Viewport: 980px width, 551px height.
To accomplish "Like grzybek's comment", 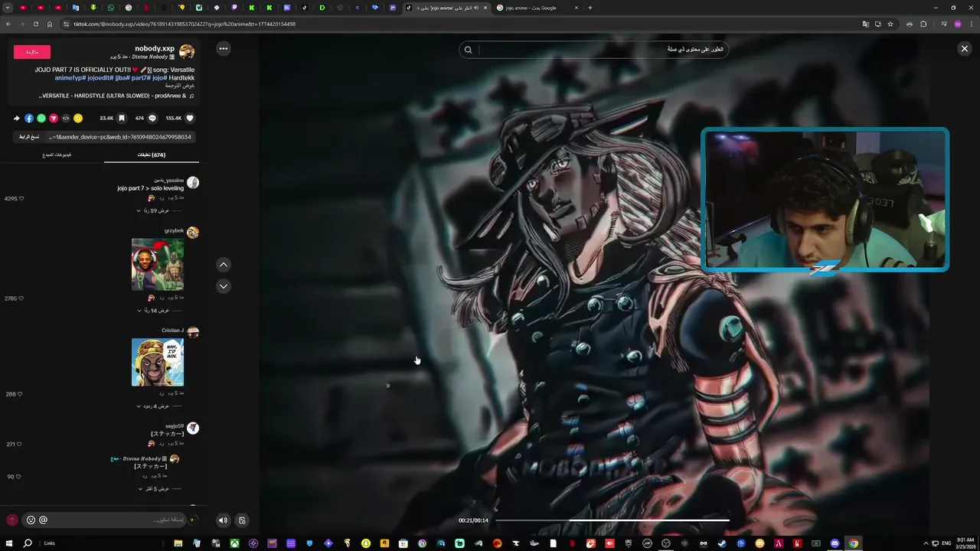I will [21, 298].
